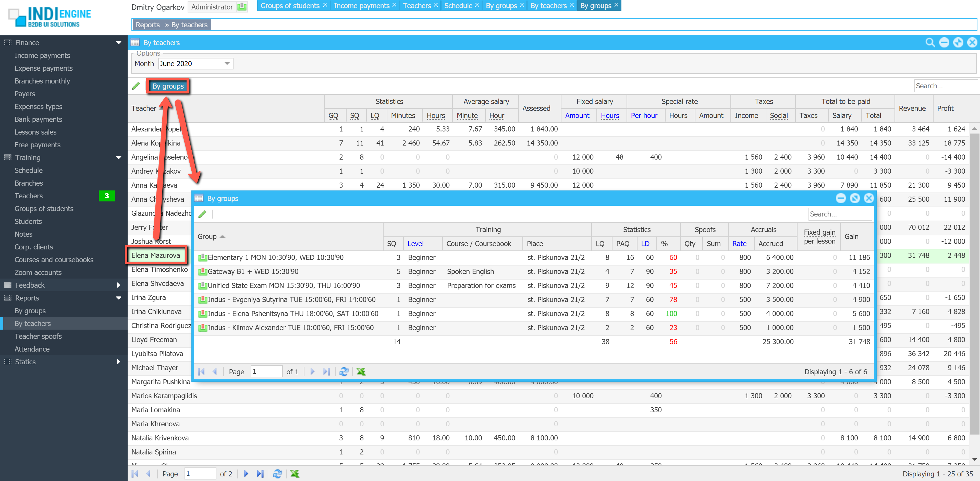Export By teachers grid to Excel
The image size is (980, 481).
coord(295,473)
